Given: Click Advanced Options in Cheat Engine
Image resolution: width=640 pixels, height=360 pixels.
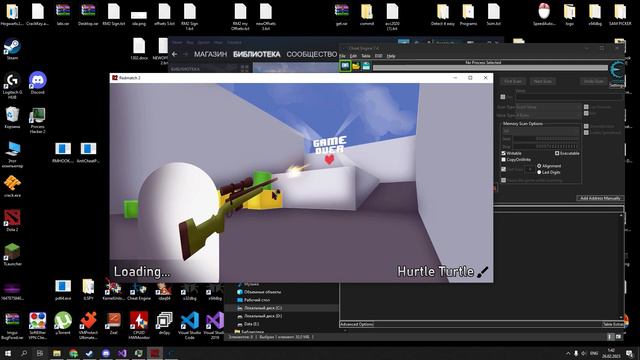Looking at the screenshot, I should 357,324.
